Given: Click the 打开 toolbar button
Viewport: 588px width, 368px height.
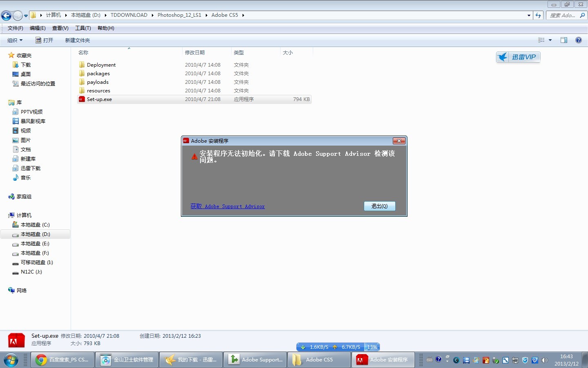Looking at the screenshot, I should 45,40.
